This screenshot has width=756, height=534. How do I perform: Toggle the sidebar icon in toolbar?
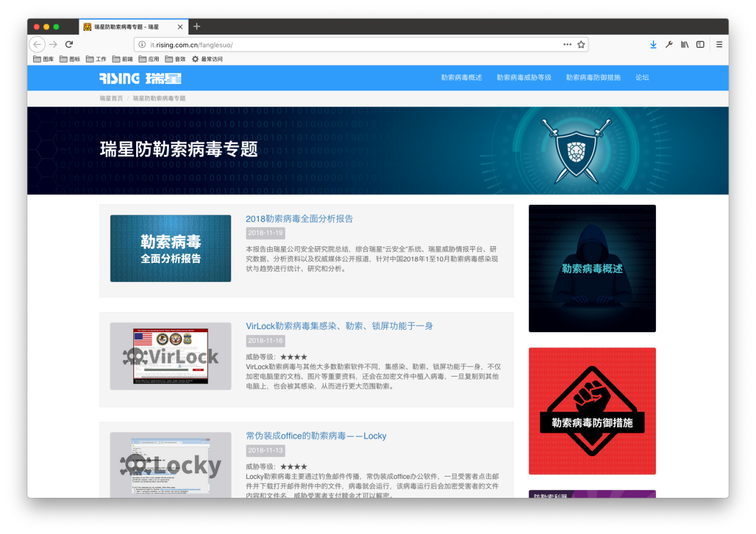pyautogui.click(x=700, y=44)
